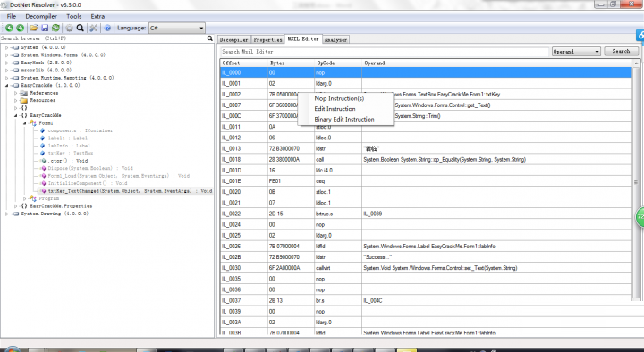Select the IL_0000 nop row

pos(427,72)
